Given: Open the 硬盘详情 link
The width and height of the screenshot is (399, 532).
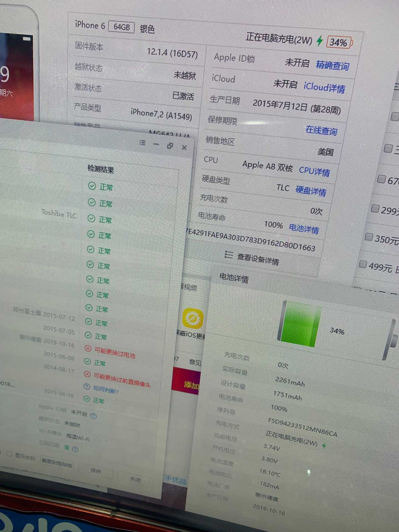Looking at the screenshot, I should click(311, 191).
